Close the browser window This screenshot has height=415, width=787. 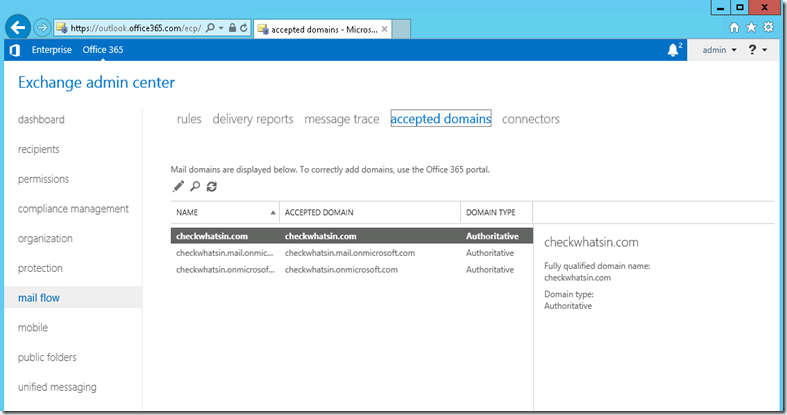765,7
